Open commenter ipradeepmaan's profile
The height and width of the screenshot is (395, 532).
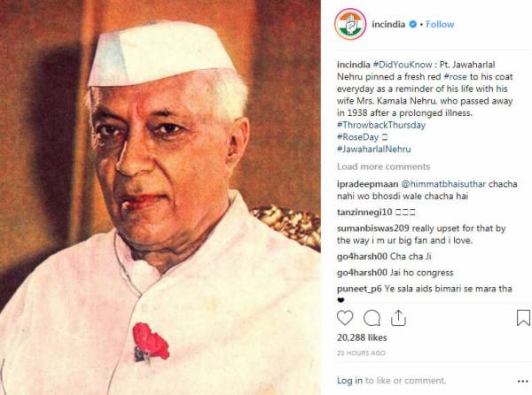coord(367,184)
